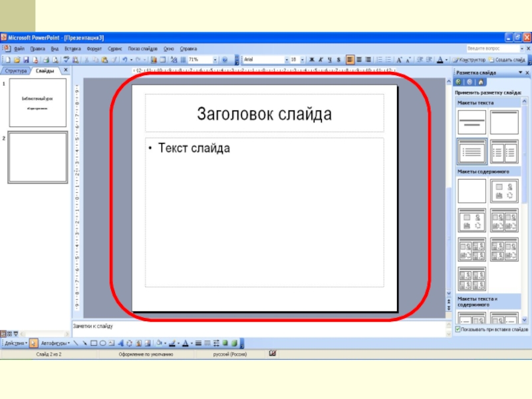Align text right
This screenshot has width=532, height=399.
point(368,60)
